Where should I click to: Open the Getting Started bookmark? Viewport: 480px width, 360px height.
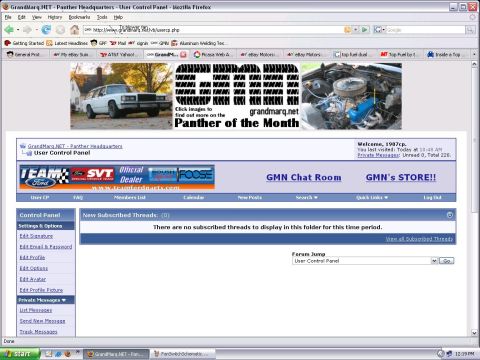(24, 43)
